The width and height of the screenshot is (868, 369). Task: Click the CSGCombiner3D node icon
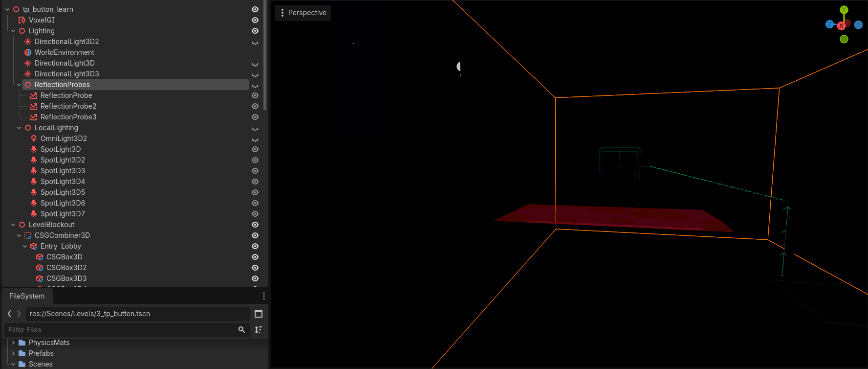coord(28,235)
